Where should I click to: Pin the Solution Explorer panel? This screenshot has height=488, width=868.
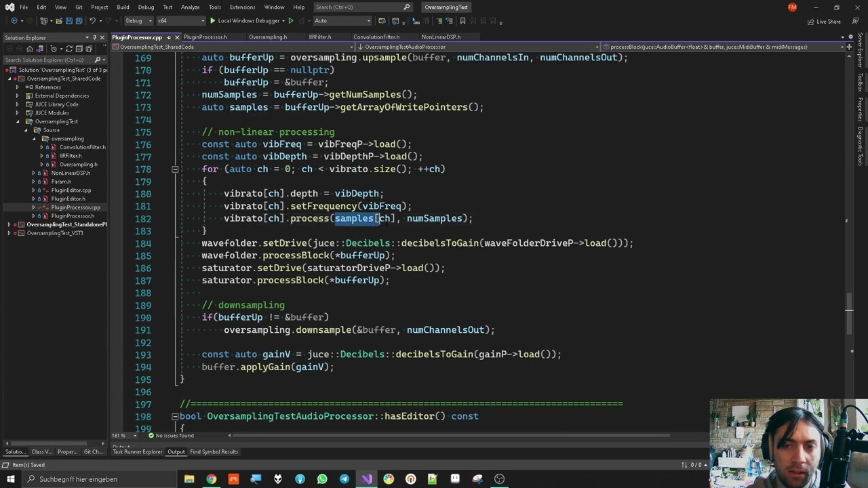94,37
